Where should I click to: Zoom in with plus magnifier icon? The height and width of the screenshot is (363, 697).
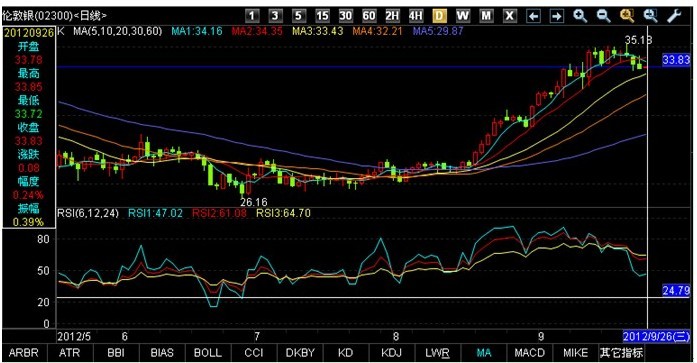[x=580, y=16]
